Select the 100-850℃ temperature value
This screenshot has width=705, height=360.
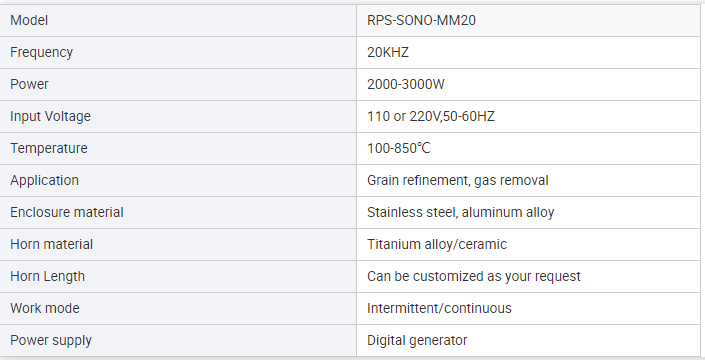coord(399,148)
